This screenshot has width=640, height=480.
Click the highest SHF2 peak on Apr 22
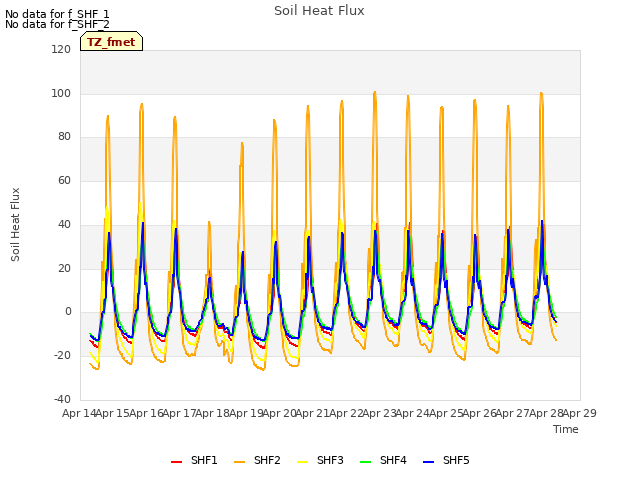(375, 92)
